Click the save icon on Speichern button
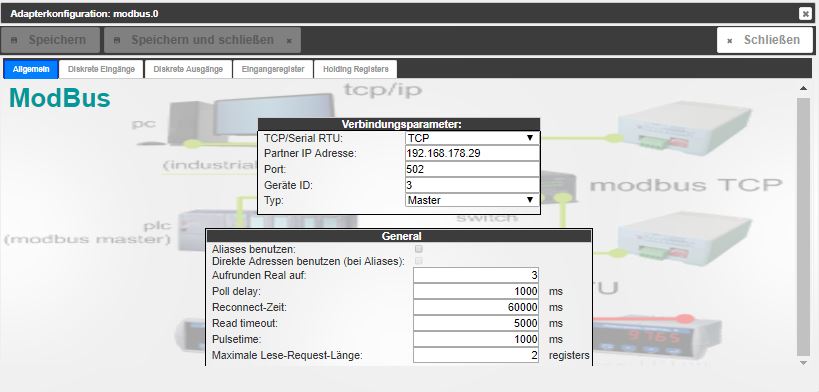Image resolution: width=819 pixels, height=392 pixels. point(14,40)
